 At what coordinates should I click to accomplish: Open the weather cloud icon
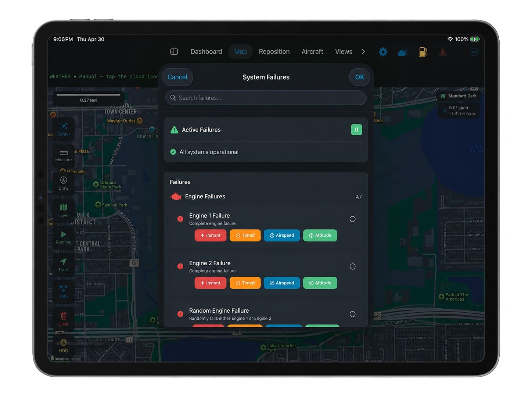(403, 52)
